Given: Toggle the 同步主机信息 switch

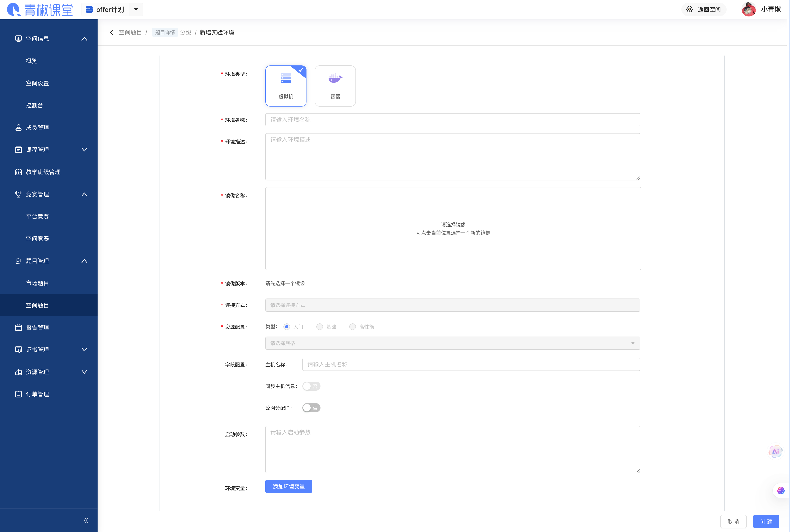Looking at the screenshot, I should (x=311, y=386).
